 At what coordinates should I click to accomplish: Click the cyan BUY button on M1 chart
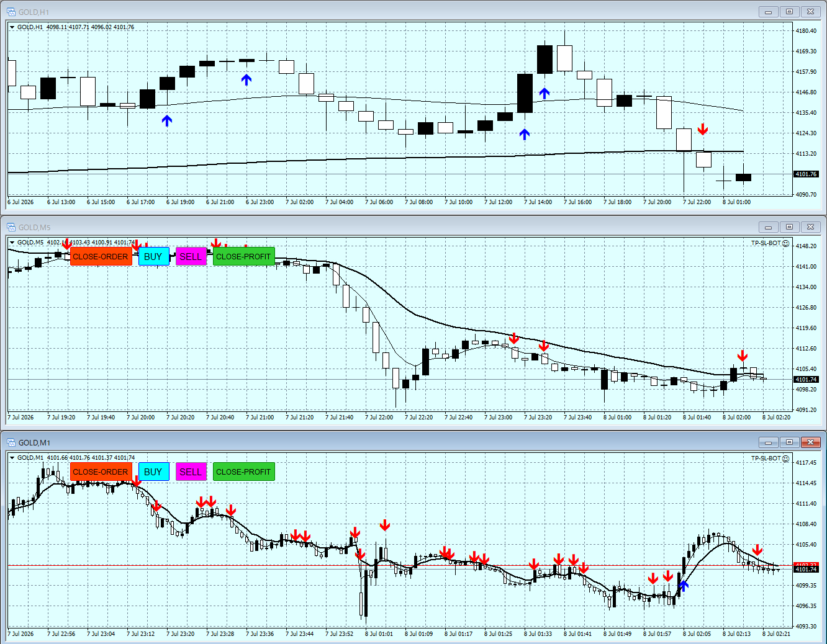tap(154, 472)
